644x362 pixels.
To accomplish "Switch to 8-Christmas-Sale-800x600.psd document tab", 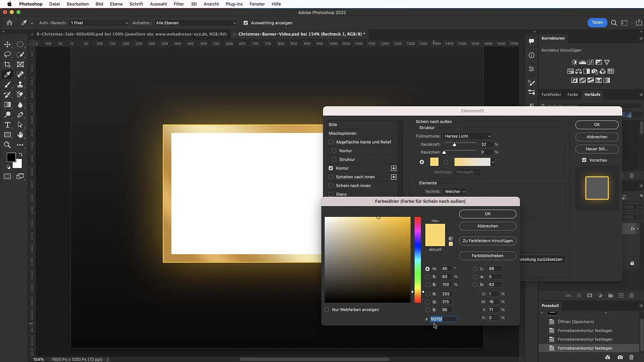I will [131, 34].
